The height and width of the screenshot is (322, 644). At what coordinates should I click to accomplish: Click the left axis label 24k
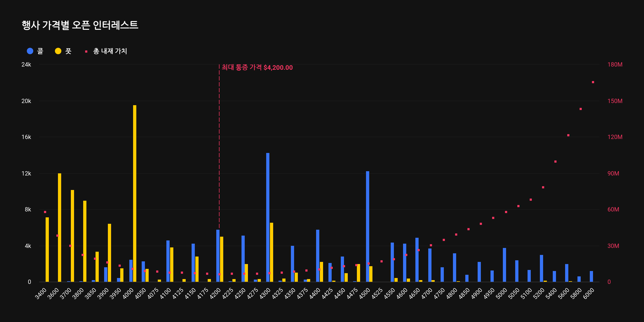tap(26, 64)
